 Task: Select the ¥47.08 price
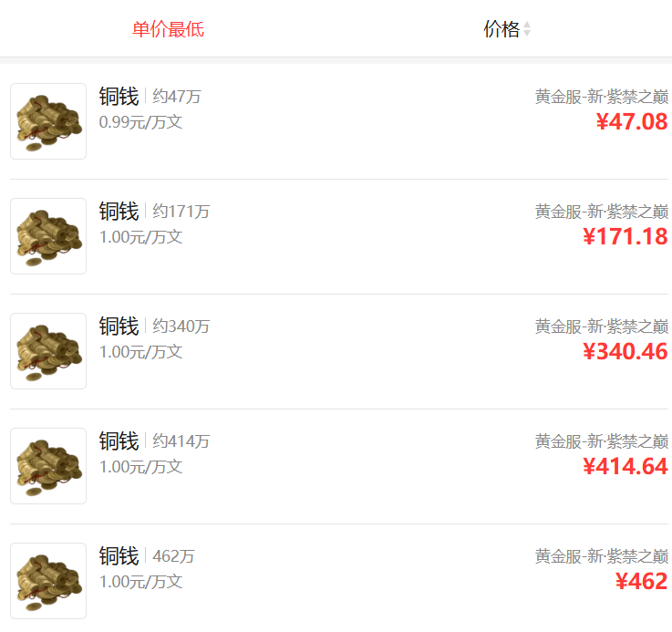pos(632,122)
